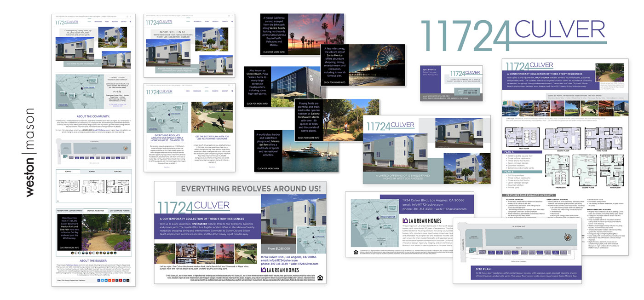The width and height of the screenshot is (644, 300).
Task: Click 'Click for more info' on Marina del Rey card
Action: [x=268, y=168]
